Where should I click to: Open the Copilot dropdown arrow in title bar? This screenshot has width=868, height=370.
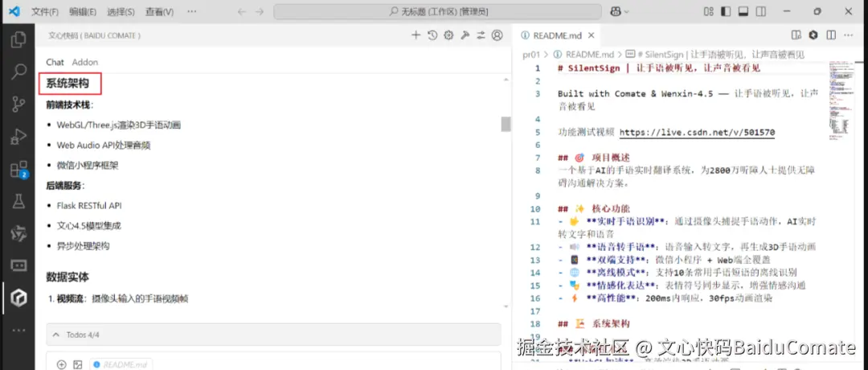click(x=627, y=12)
